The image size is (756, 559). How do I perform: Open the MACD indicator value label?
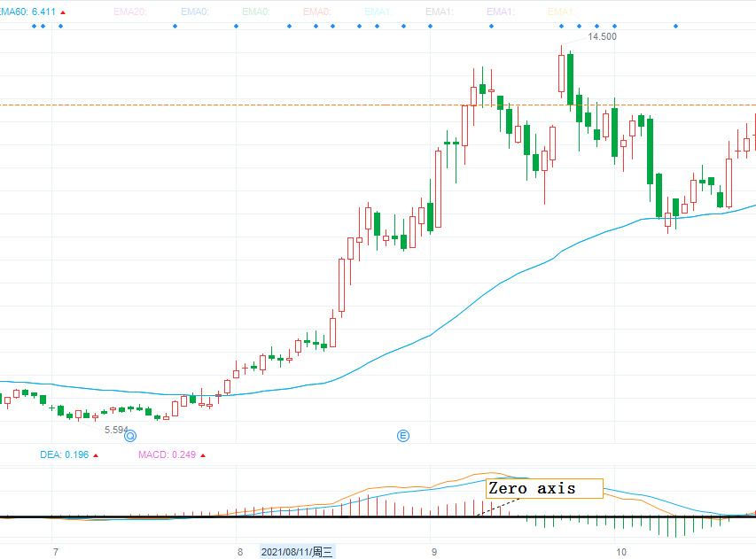tap(167, 455)
